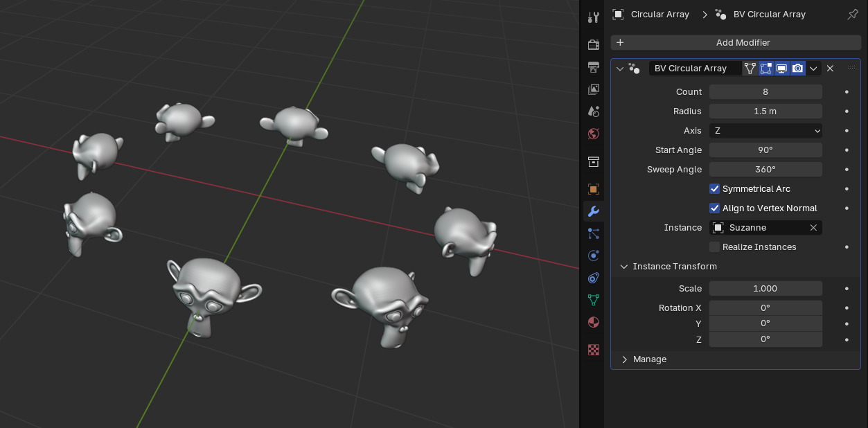The height and width of the screenshot is (428, 868).
Task: Click the animate dot beside Scale
Action: point(847,288)
